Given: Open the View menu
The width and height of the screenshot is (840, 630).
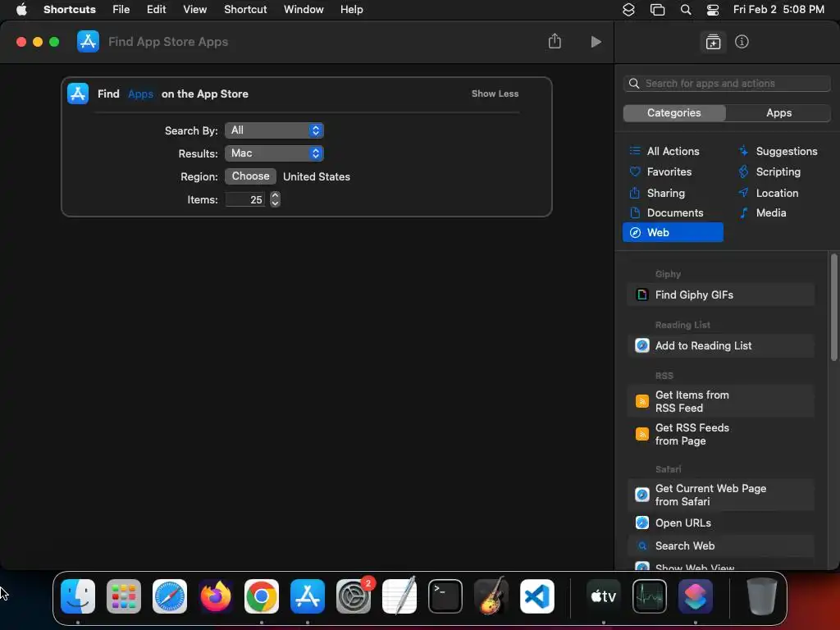Looking at the screenshot, I should click(x=194, y=10).
